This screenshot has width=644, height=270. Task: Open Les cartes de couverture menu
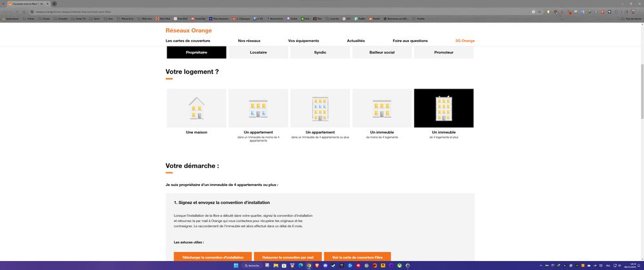[x=188, y=41]
